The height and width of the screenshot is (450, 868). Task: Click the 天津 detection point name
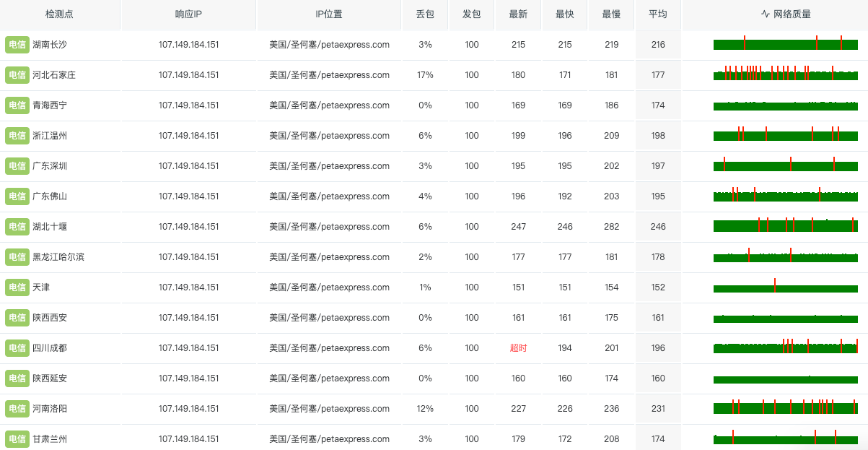pos(41,287)
